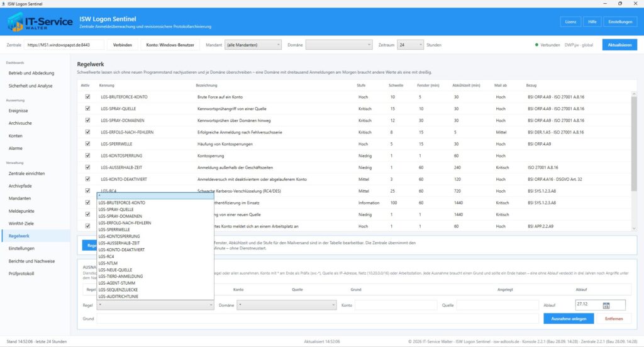Click Abkühlzeit value 720 in the table

click(458, 191)
